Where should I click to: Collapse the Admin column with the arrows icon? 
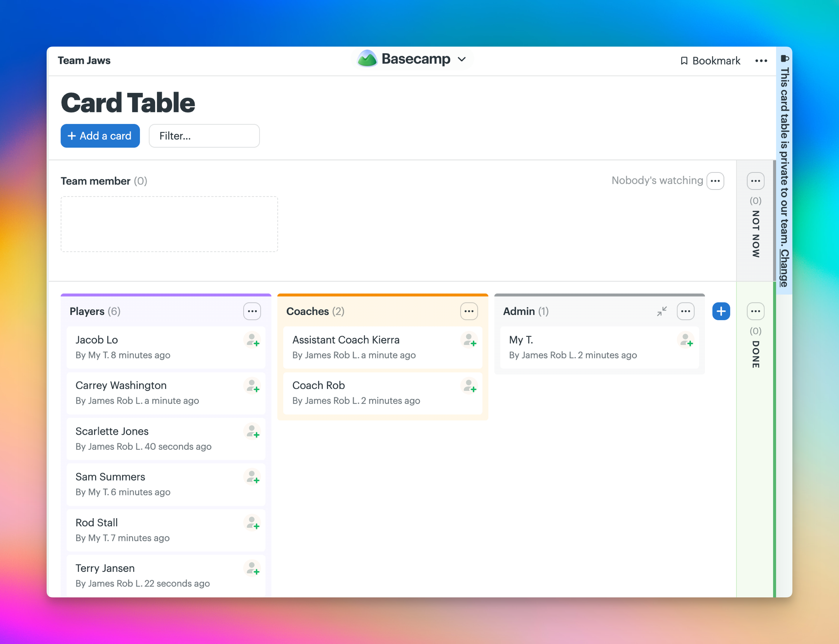[x=662, y=311]
